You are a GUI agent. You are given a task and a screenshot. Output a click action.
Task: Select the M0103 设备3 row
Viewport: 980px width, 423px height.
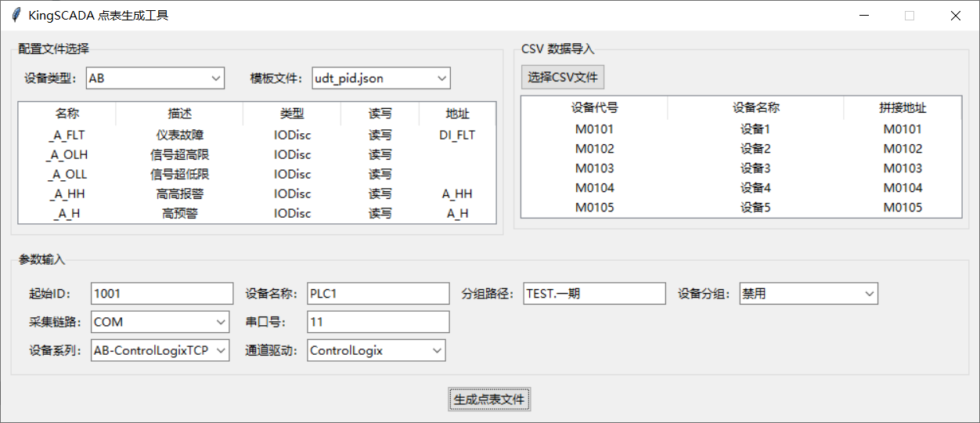click(740, 168)
